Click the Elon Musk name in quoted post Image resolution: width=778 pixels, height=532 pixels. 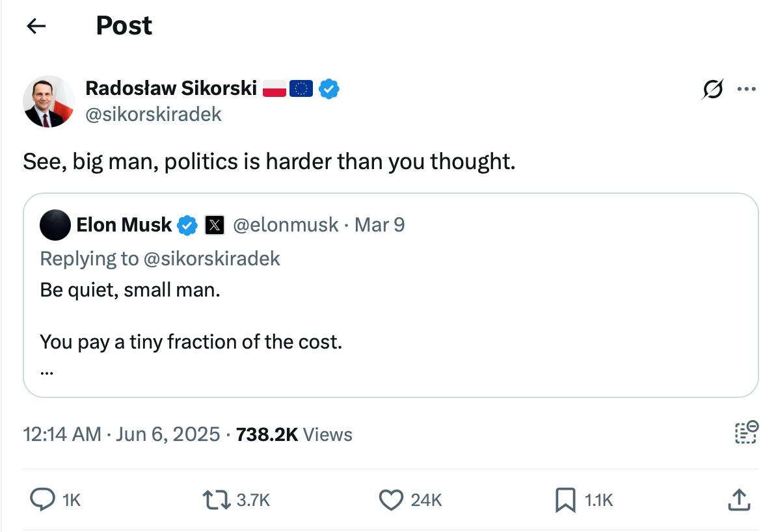(124, 225)
